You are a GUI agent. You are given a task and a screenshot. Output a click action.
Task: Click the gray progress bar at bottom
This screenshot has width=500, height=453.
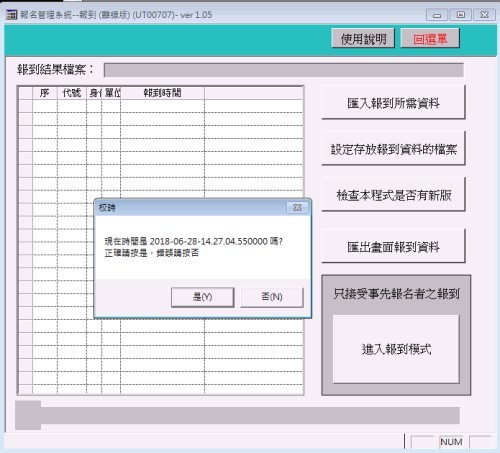(x=237, y=415)
